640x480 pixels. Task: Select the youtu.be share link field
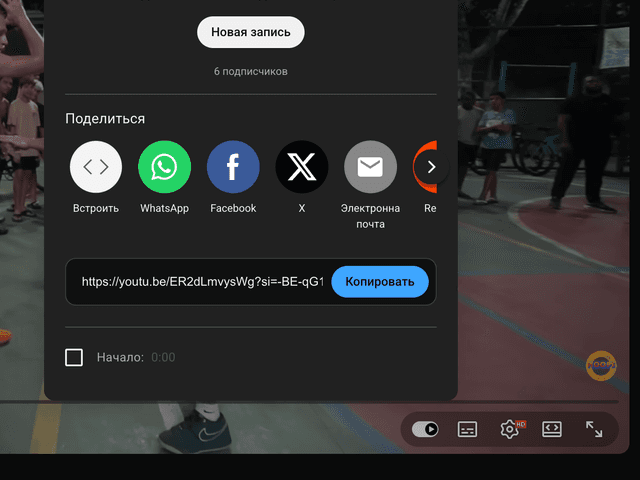(x=202, y=282)
